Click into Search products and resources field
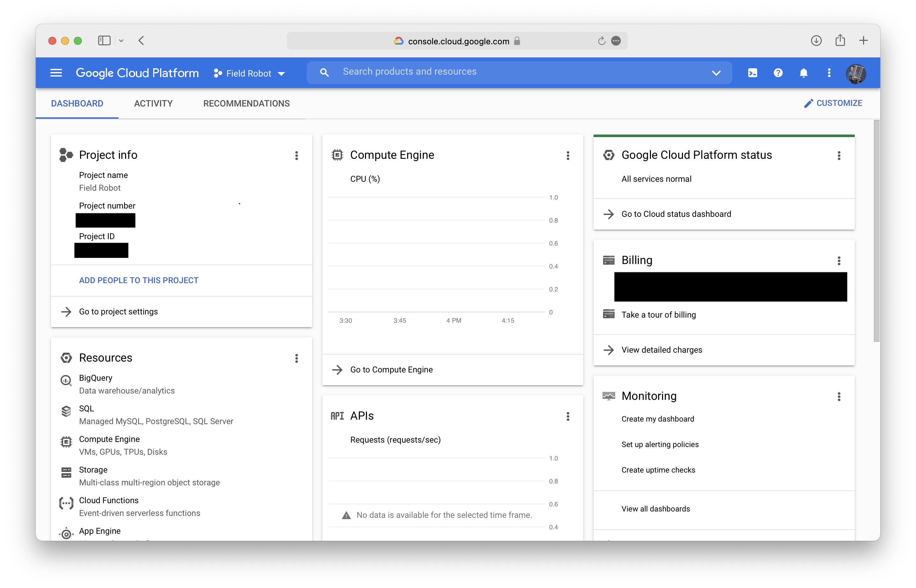 click(x=519, y=72)
